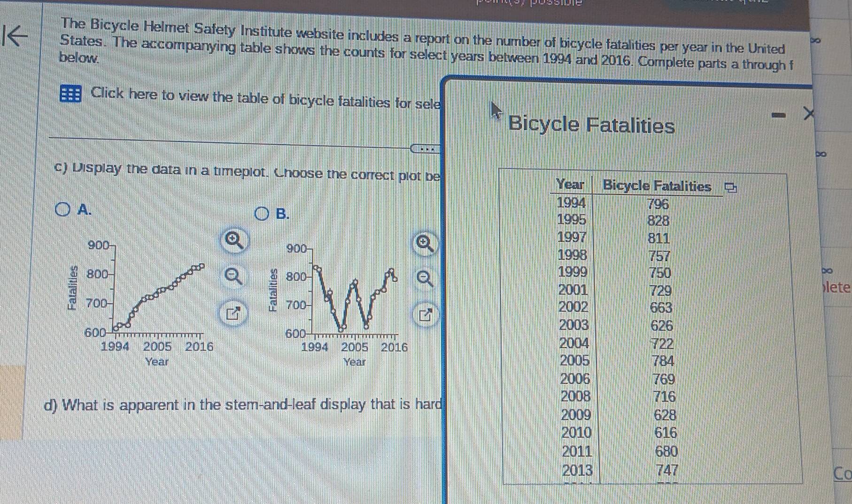Select the 2005 year cell in table
Screen dimensions: 852x504
(x=575, y=360)
